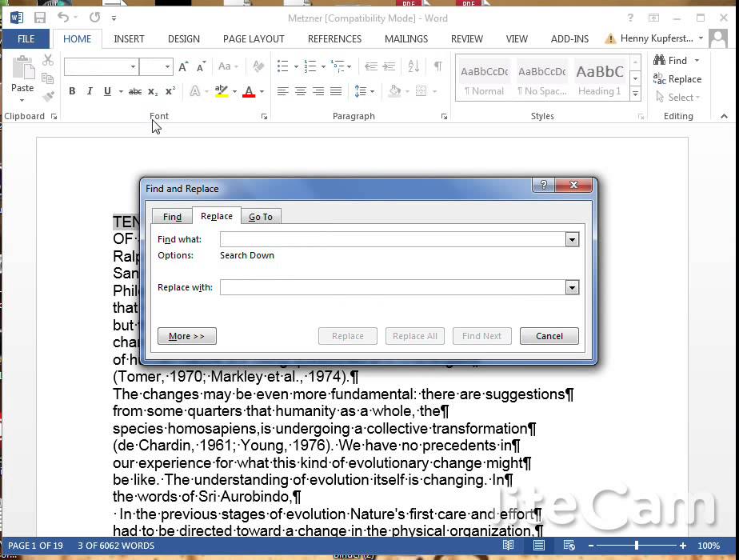The height and width of the screenshot is (560, 739).
Task: Toggle Underline formatting
Action: 107,91
